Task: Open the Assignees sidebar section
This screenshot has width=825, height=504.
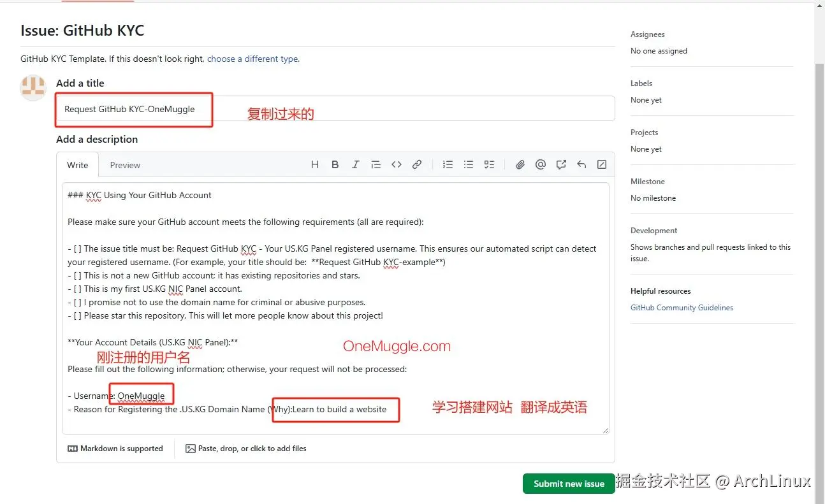Action: click(x=648, y=34)
